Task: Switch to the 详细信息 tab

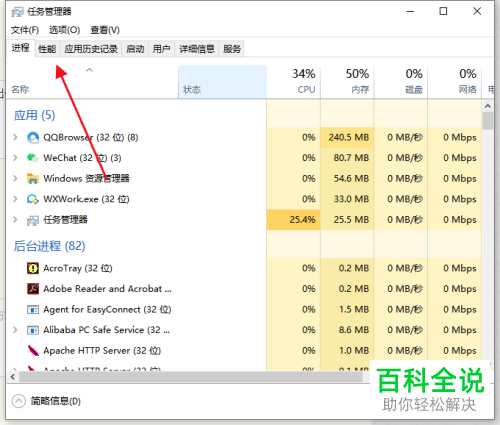Action: tap(197, 49)
